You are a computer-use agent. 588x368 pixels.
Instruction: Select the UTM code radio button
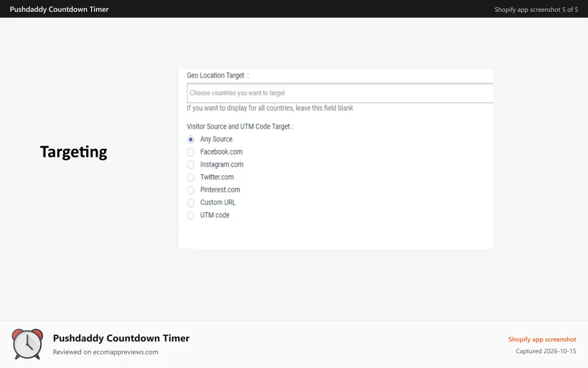coord(191,215)
